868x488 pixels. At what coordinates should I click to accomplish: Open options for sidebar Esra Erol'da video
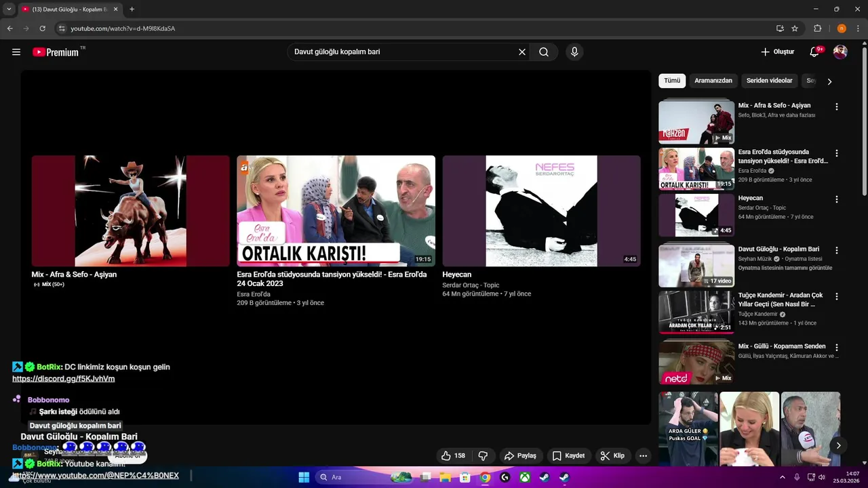(836, 153)
